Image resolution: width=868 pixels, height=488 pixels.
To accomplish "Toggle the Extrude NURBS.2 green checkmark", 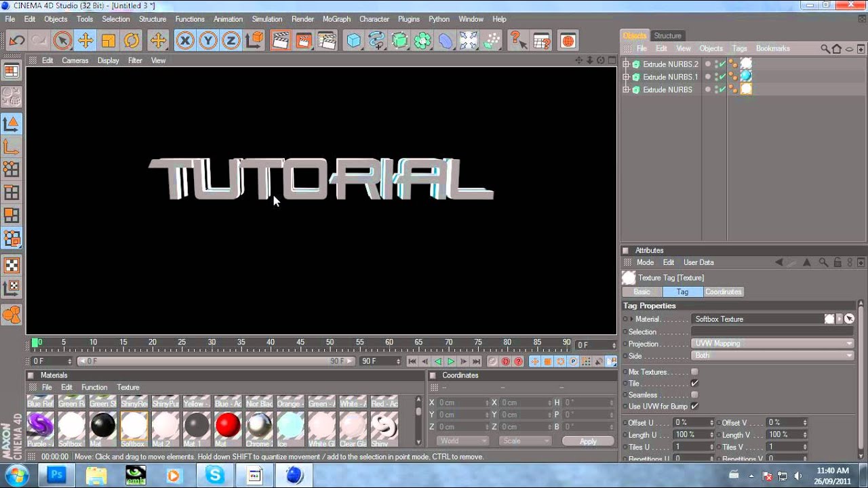I will click(x=722, y=64).
